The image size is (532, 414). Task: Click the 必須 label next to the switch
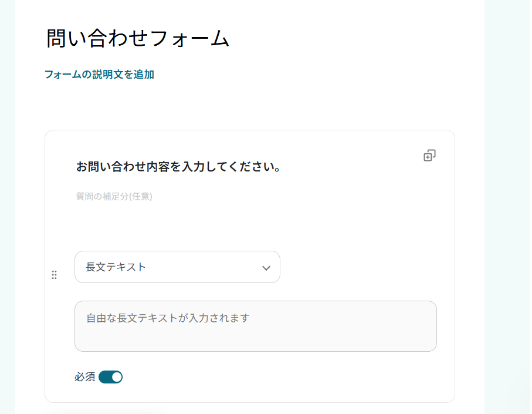click(x=84, y=377)
